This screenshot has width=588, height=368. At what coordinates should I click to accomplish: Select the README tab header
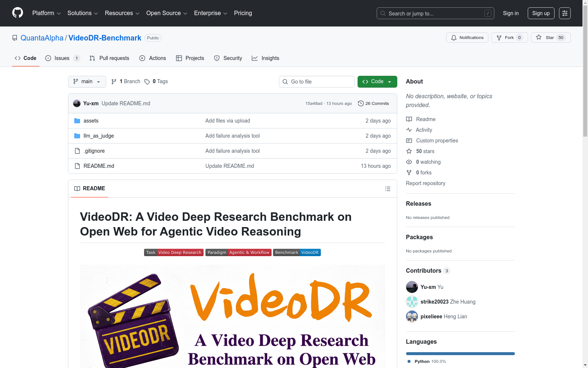90,188
